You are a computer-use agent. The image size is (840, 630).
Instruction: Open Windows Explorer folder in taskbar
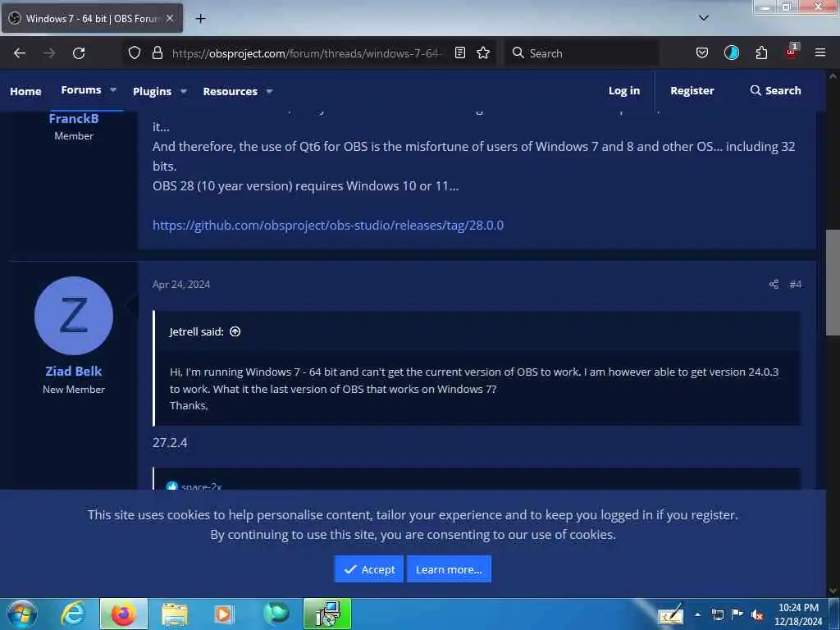(x=175, y=614)
